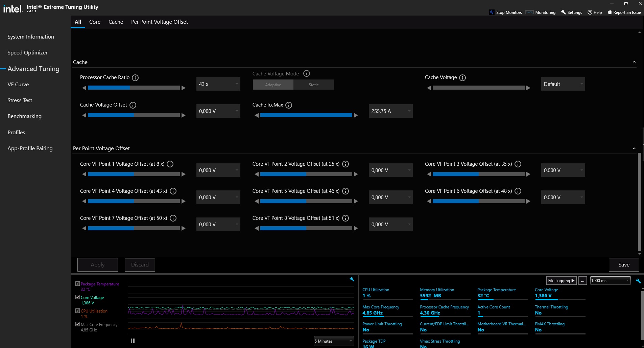Image resolution: width=644 pixels, height=348 pixels.
Task: Pause the monitoring graph
Action: point(133,341)
